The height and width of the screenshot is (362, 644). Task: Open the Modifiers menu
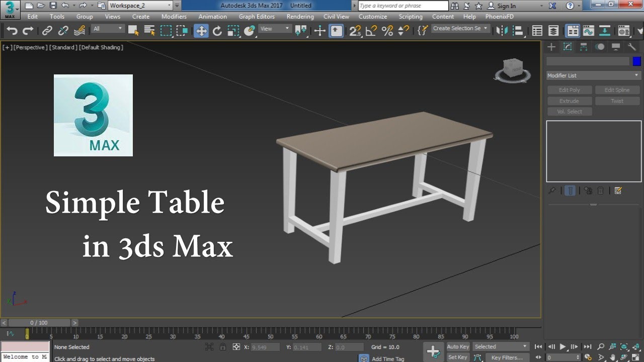(174, 17)
